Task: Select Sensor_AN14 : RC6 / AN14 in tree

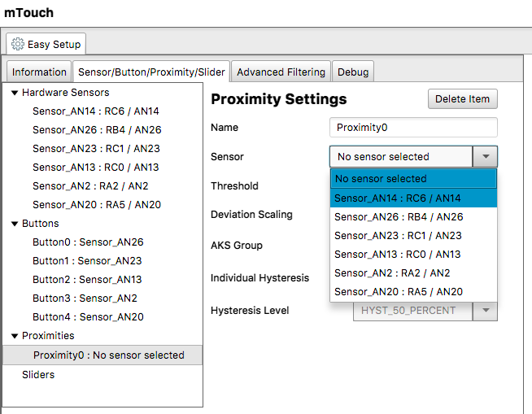Action: 96,111
